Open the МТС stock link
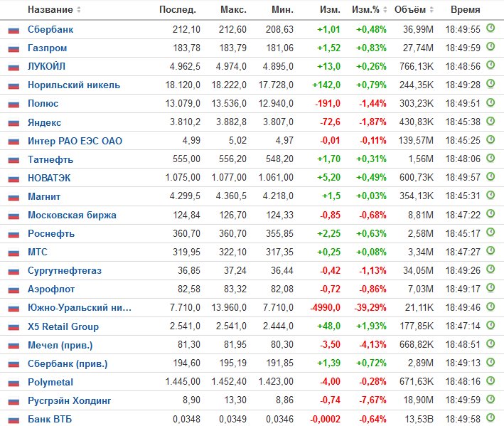This screenshot has height=426, width=504. (37, 252)
